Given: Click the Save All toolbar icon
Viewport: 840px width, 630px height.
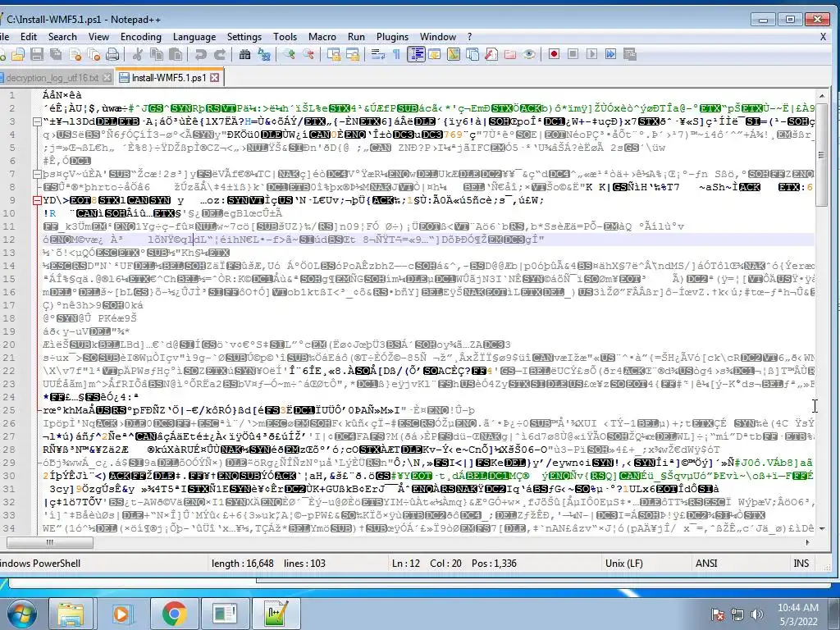Looking at the screenshot, I should point(56,54).
